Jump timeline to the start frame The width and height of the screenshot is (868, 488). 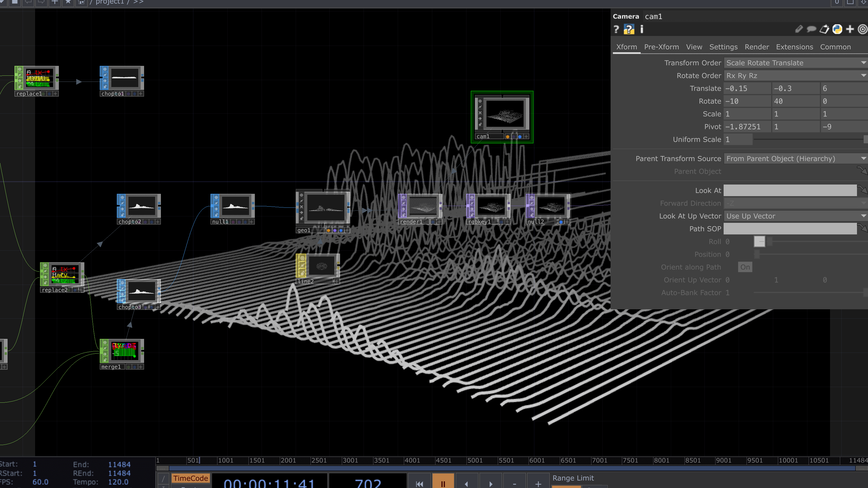click(x=419, y=483)
